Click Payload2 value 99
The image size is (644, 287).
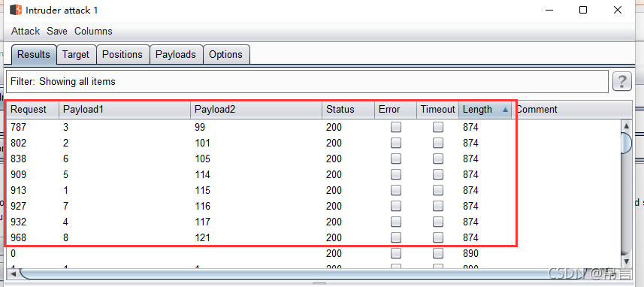(200, 128)
